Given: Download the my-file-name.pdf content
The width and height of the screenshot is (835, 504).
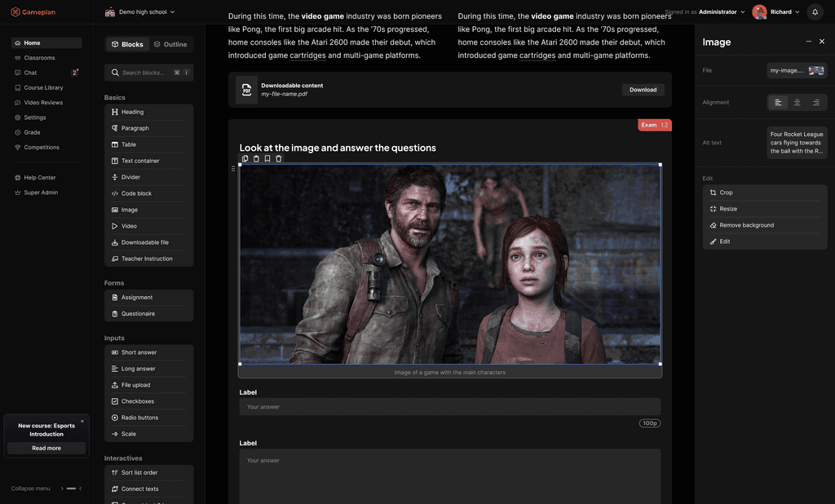Looking at the screenshot, I should [x=643, y=90].
